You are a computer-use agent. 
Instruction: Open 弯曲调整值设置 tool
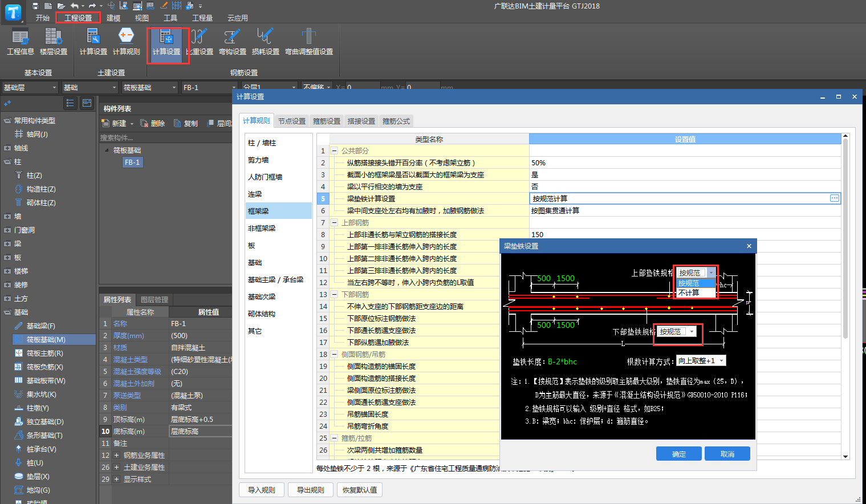point(309,42)
